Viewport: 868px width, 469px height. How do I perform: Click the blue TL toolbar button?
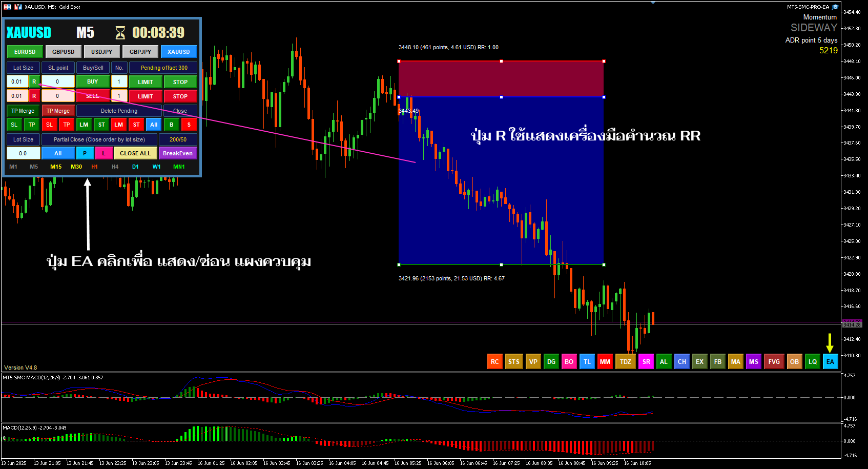click(x=587, y=361)
